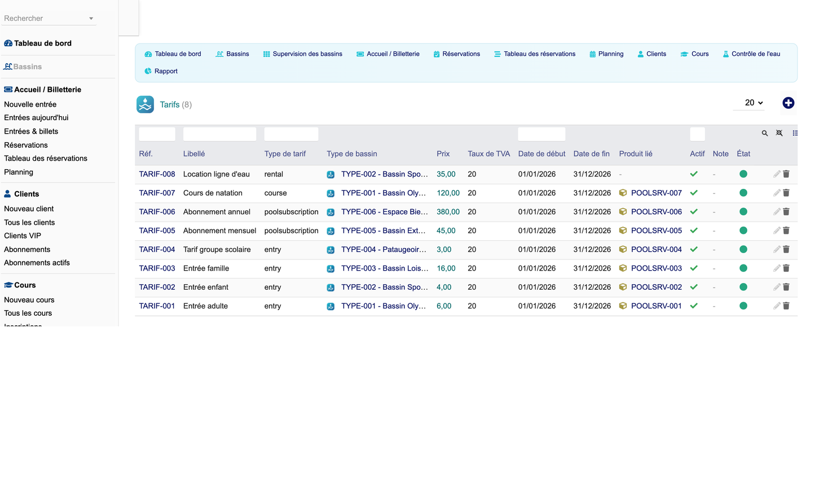
Task: Open the TARIF-006 reference link
Action: pyautogui.click(x=157, y=212)
